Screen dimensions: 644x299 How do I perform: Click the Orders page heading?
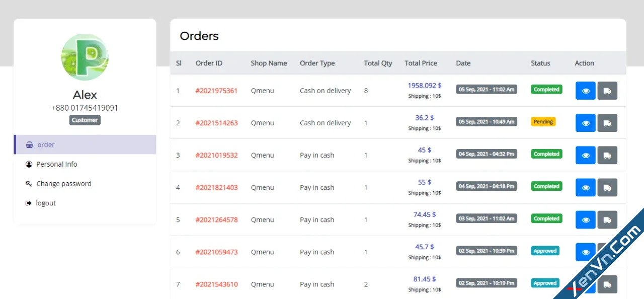(199, 36)
